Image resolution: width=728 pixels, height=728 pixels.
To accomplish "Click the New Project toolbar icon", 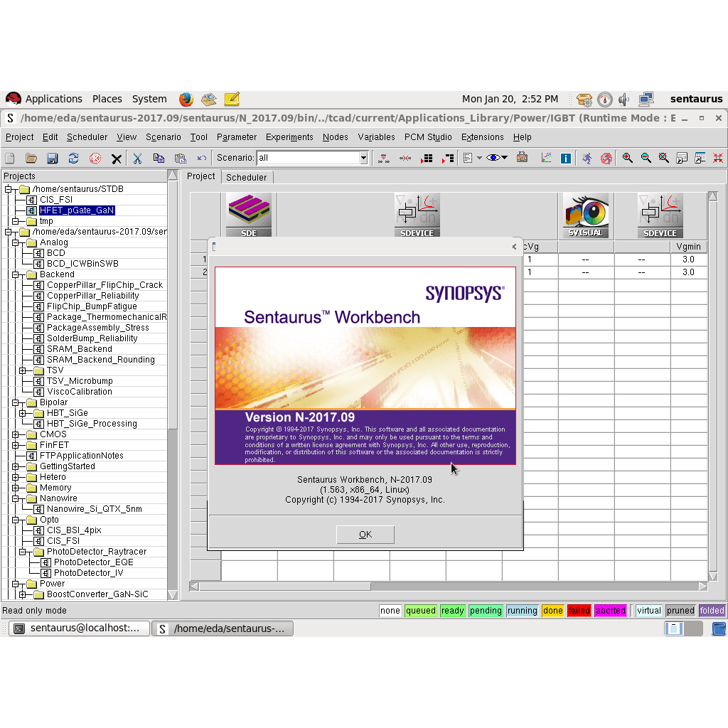I will [x=10, y=159].
